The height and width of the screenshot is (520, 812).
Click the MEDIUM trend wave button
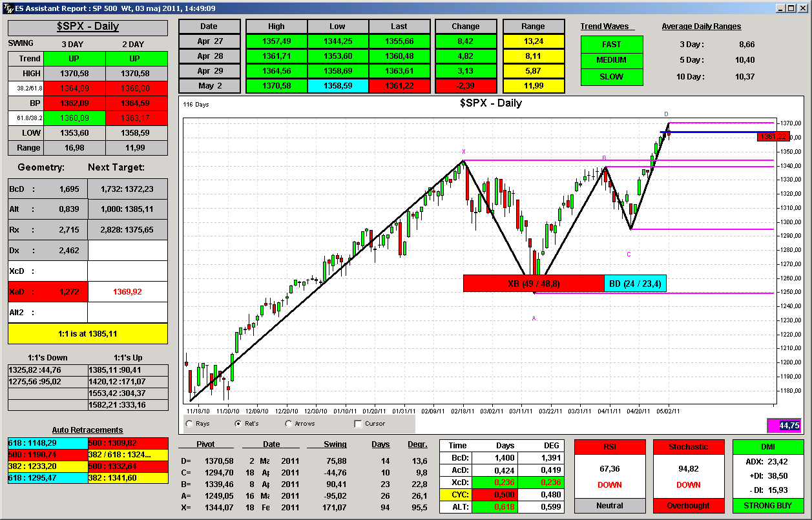tap(612, 60)
